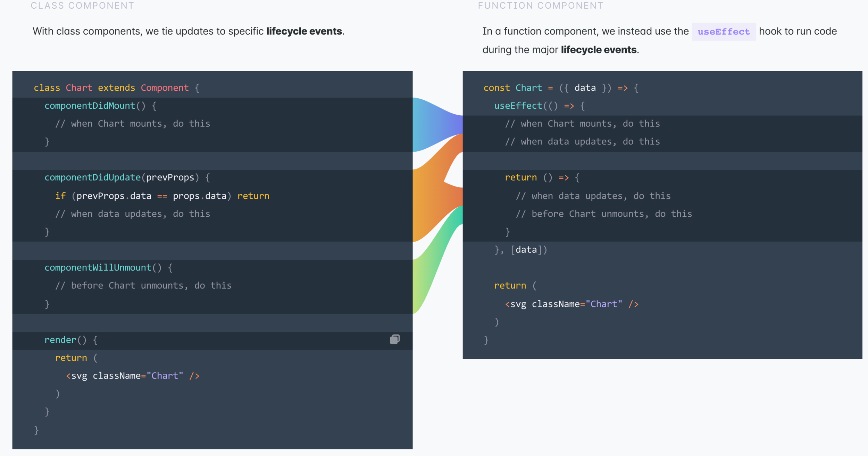Click the copy code icon in class component block
Viewport: 868px width, 456px height.
tap(394, 339)
